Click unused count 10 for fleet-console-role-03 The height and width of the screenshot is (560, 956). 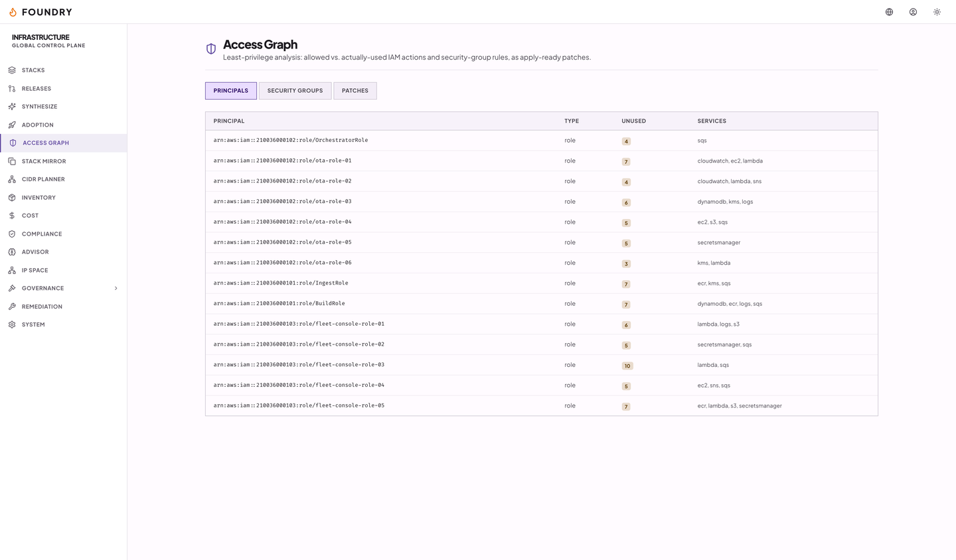[x=627, y=366]
